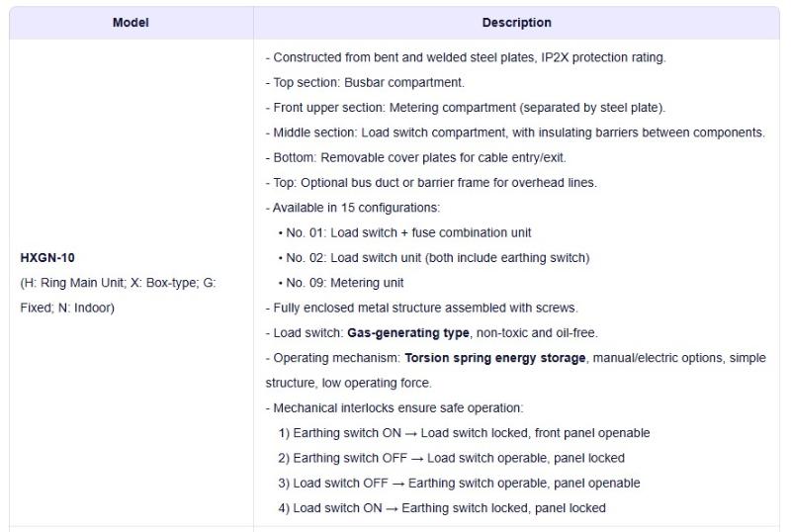Click the Model column header
This screenshot has width=791, height=532.
(131, 23)
